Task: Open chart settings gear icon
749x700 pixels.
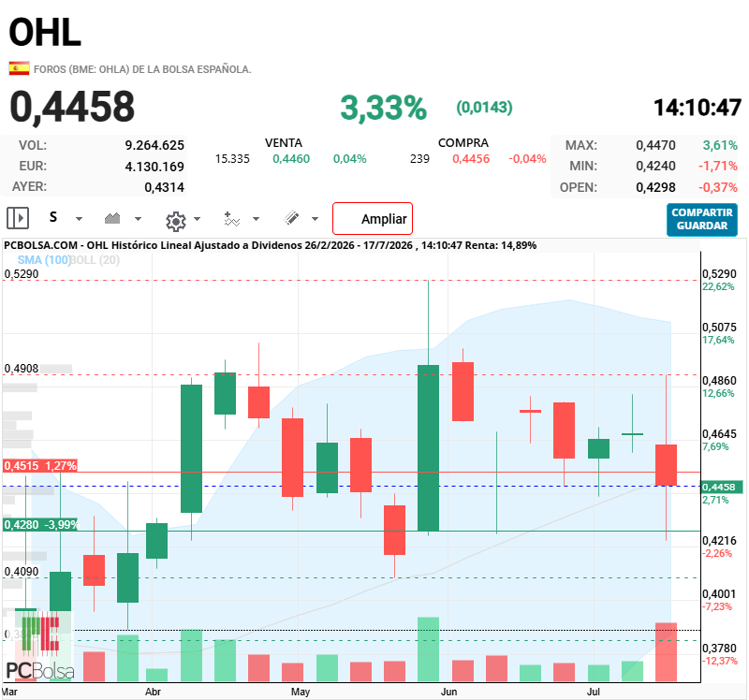Action: [x=175, y=221]
